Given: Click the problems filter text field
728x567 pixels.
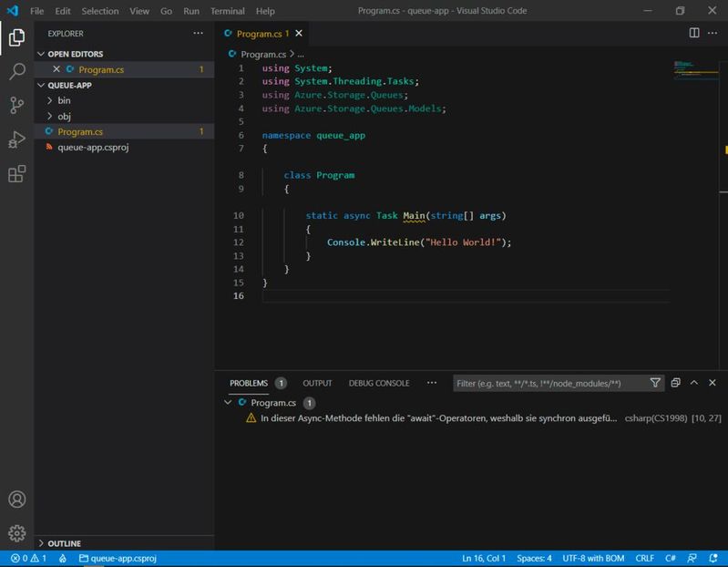Looking at the screenshot, I should pos(550,383).
